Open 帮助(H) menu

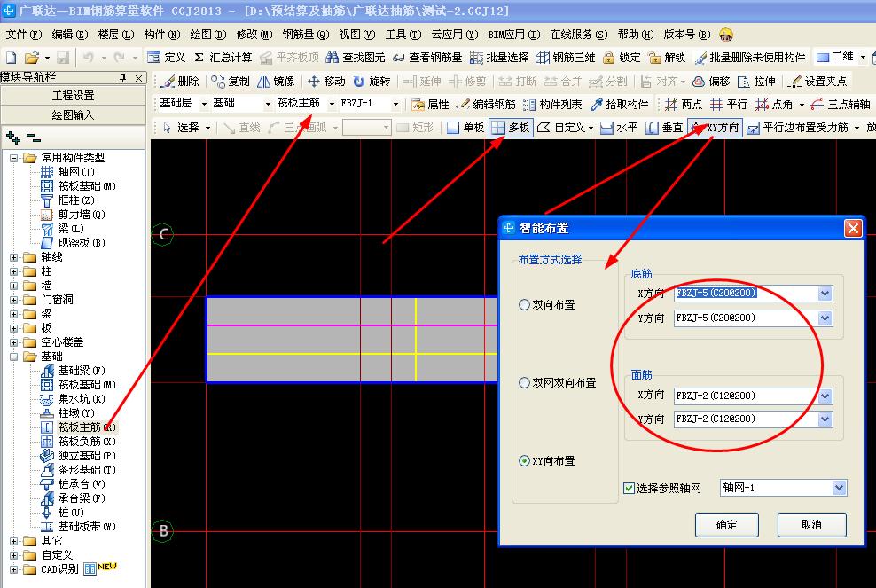click(x=636, y=35)
